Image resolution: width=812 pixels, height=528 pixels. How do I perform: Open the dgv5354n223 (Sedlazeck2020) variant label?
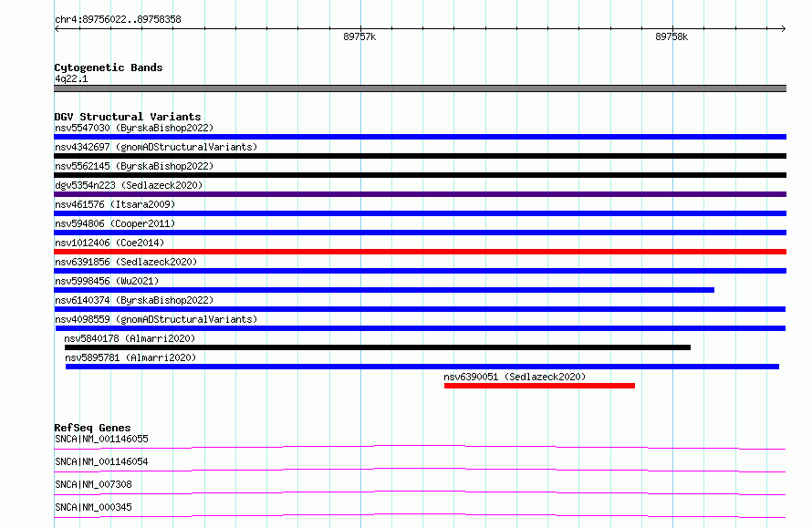coord(129,185)
